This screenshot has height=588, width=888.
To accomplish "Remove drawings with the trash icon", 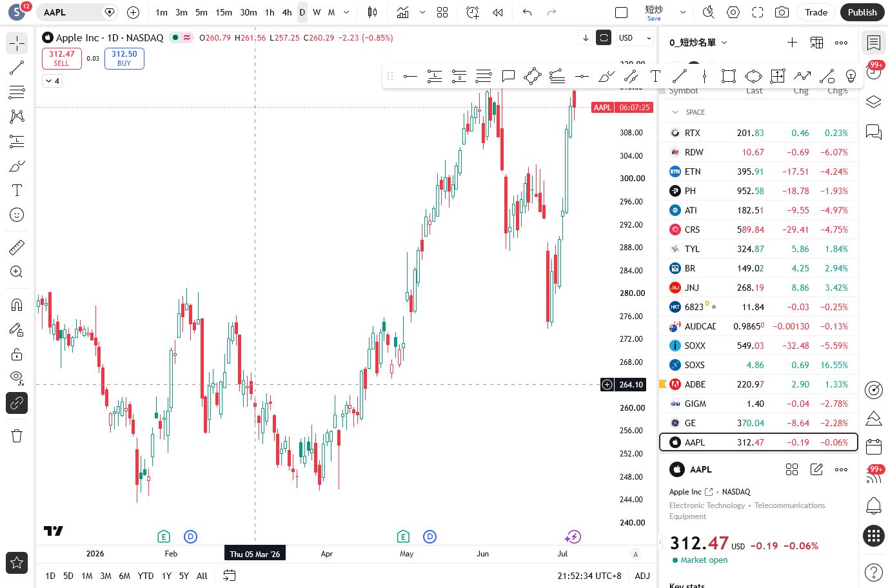I will tap(17, 436).
